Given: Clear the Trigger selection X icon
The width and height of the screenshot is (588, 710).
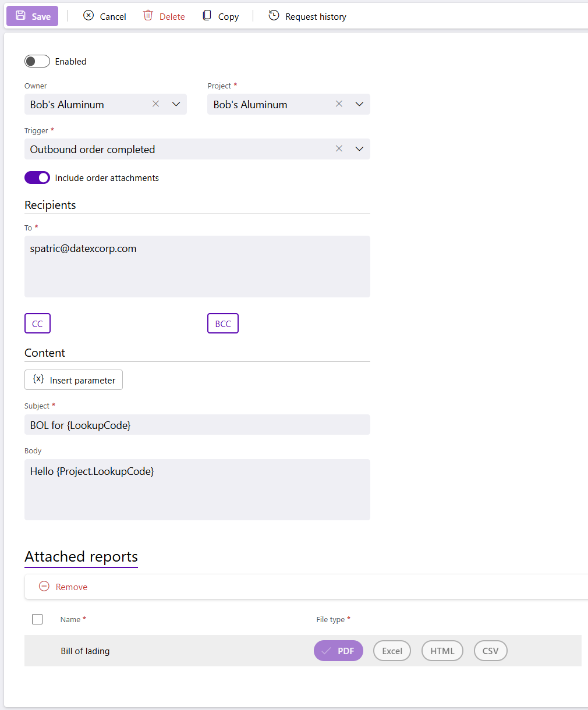Looking at the screenshot, I should pos(339,149).
